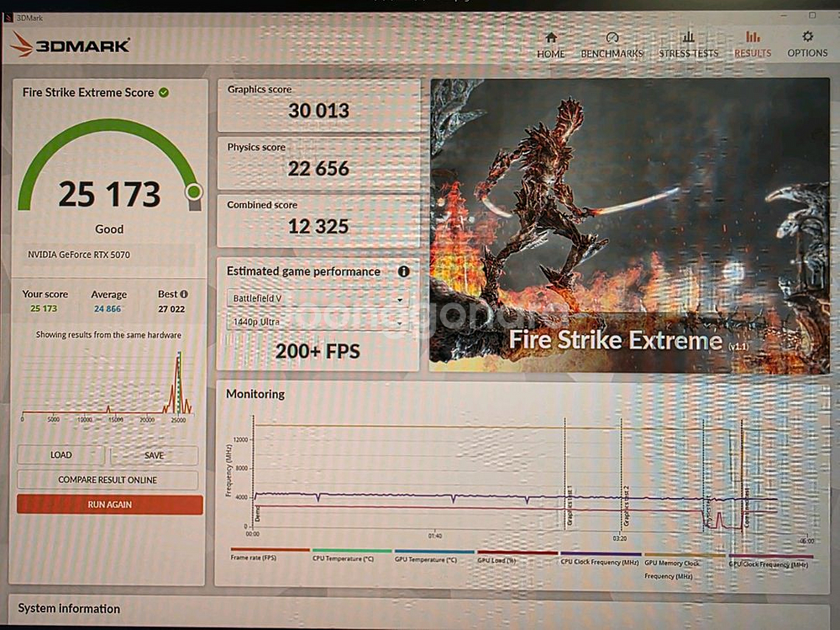
Task: Select the Results chart icon
Action: click(753, 38)
